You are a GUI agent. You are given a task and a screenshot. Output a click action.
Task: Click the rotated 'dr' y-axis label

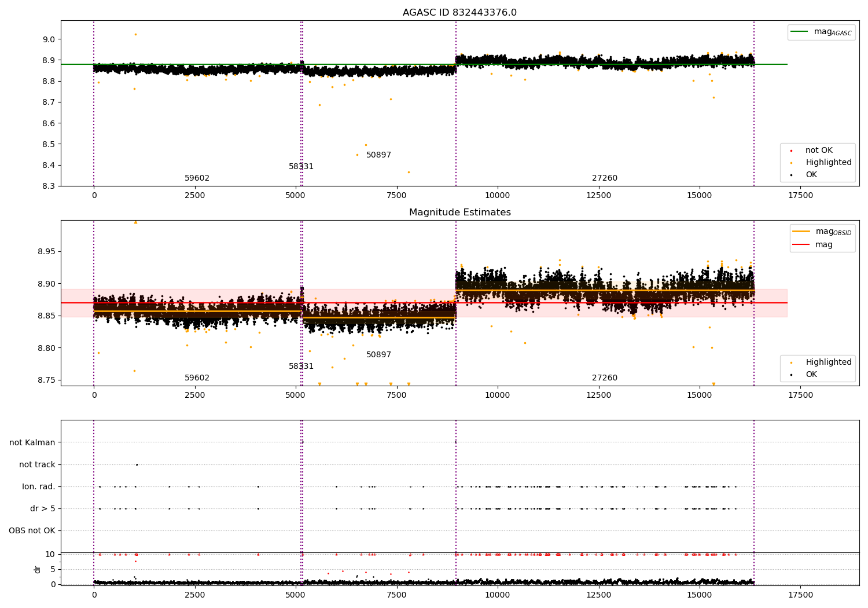coord(38,570)
